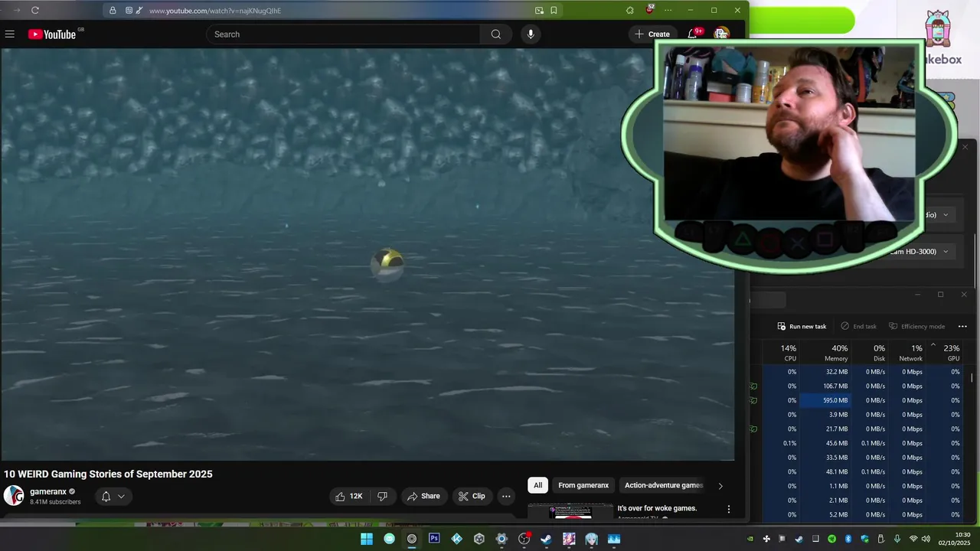Select the 45.6 MB memory cell

click(826, 443)
